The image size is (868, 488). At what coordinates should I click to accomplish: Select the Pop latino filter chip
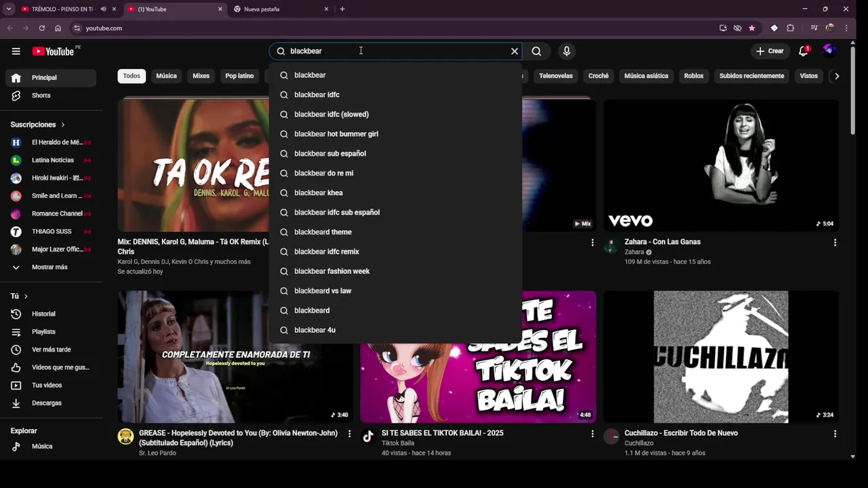tap(239, 76)
